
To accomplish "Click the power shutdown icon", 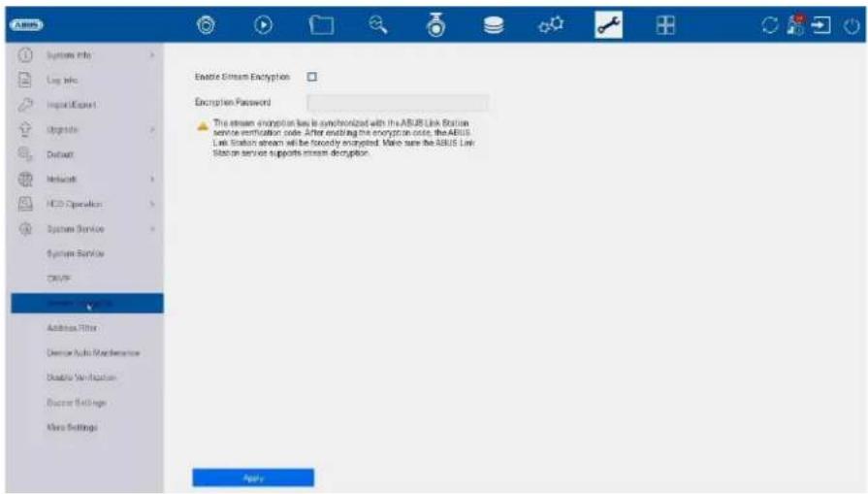I will [x=852, y=25].
